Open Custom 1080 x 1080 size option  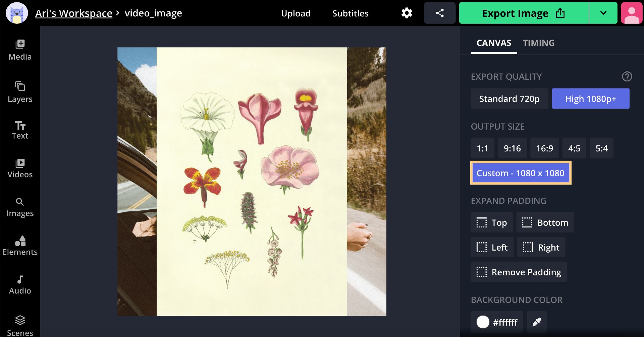coord(520,173)
